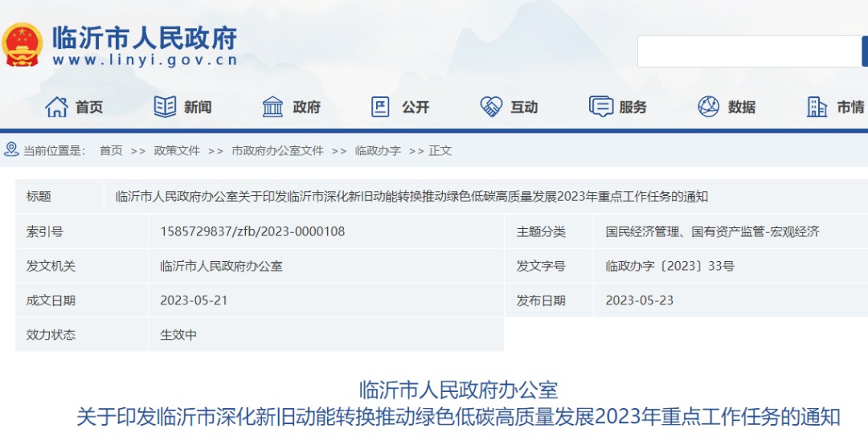Click the 索引号 label

click(x=44, y=231)
